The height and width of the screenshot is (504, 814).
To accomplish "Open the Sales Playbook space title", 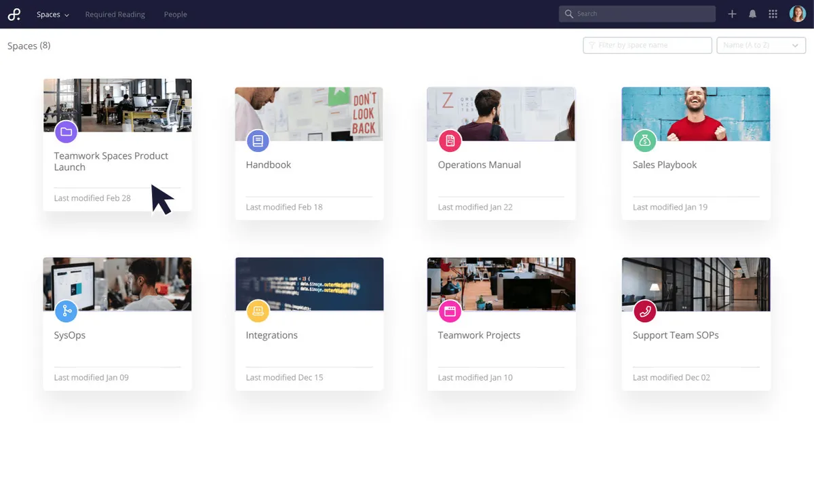I will point(665,165).
